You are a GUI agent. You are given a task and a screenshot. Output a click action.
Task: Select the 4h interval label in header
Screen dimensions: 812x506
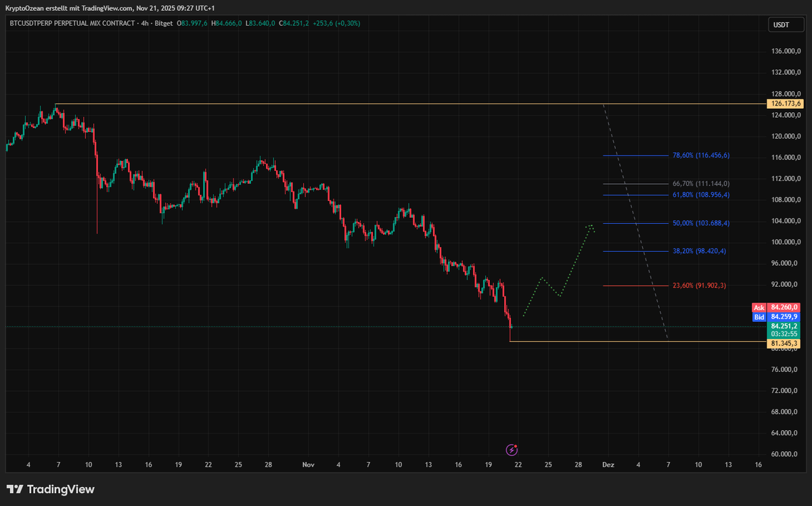coord(143,23)
